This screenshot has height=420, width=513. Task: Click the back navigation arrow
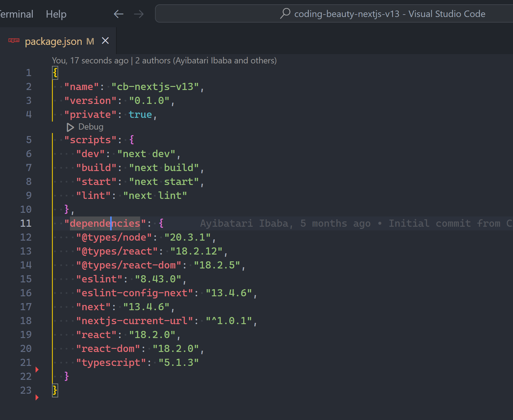[x=119, y=14]
